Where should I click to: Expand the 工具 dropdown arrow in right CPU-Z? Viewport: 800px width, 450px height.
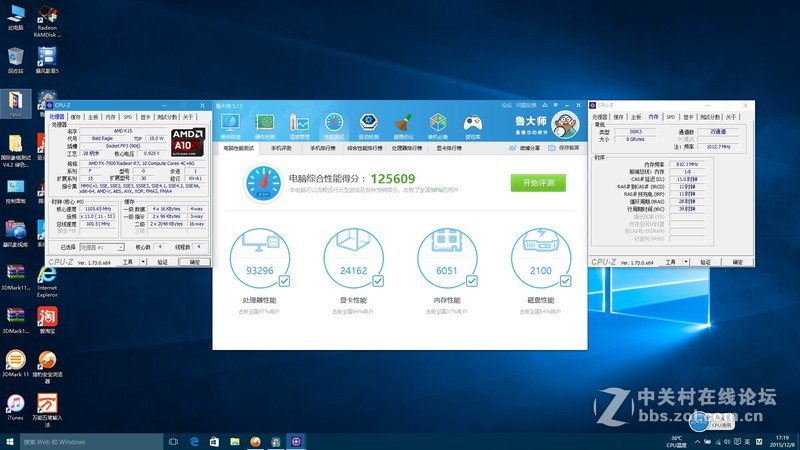686,262
